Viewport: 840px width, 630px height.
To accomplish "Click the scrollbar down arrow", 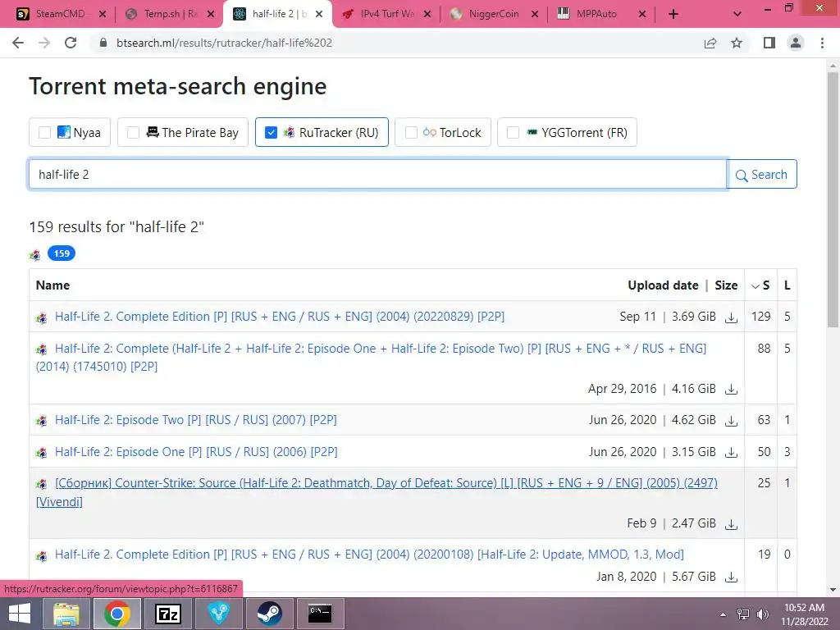I will pos(833,590).
